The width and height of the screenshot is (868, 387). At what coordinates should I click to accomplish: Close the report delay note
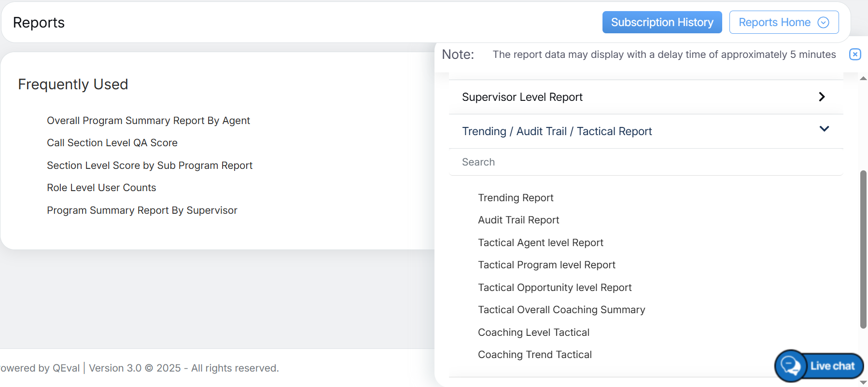pos(855,55)
